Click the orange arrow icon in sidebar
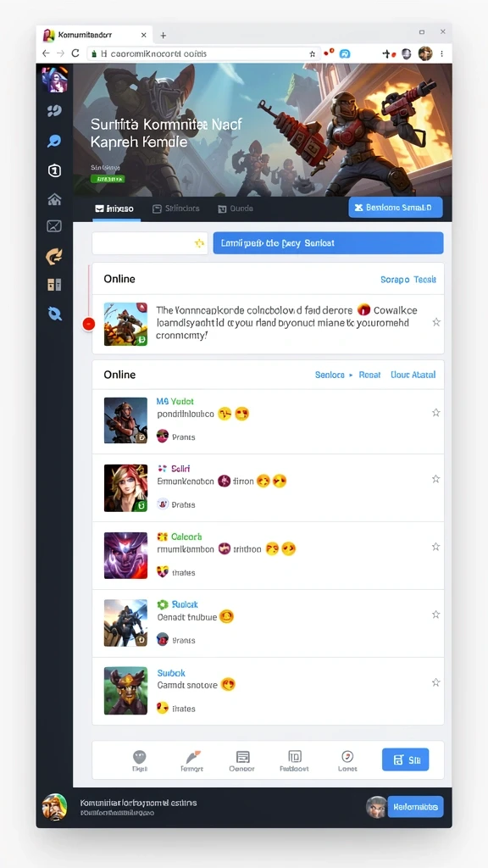 54,256
